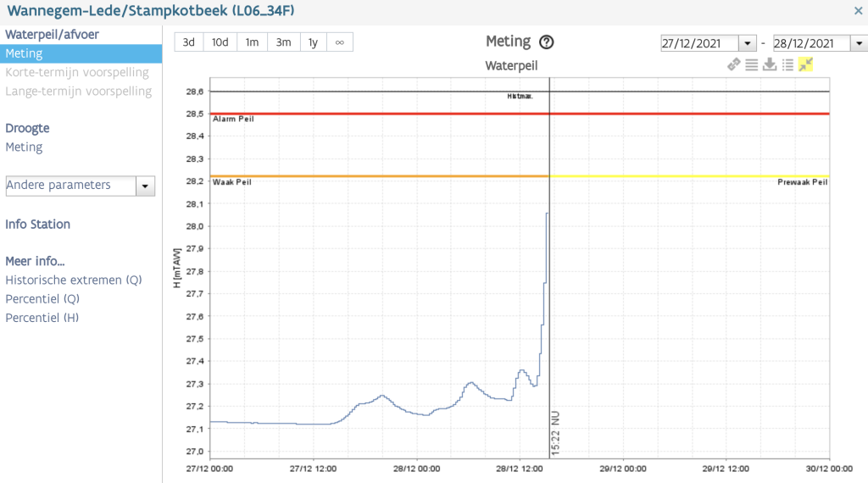Viewport: 868px width, 483px height.
Task: Show the chart legend list icon
Action: (787, 64)
